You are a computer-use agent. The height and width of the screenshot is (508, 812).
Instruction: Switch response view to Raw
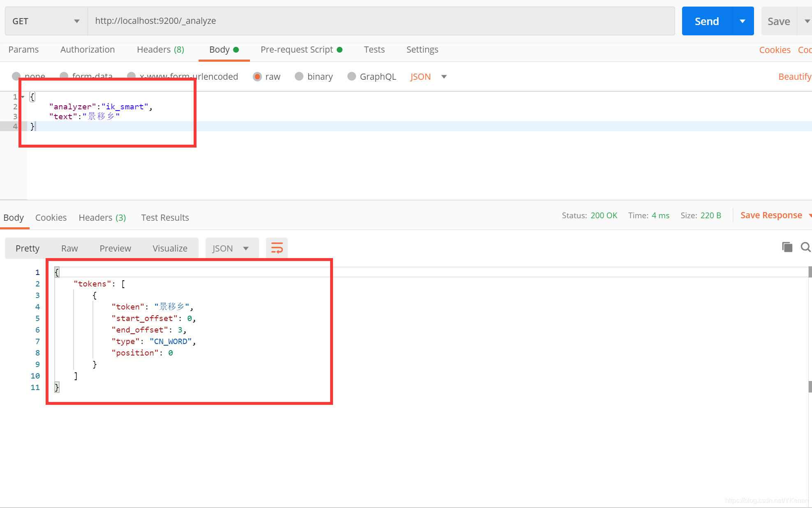pyautogui.click(x=69, y=248)
